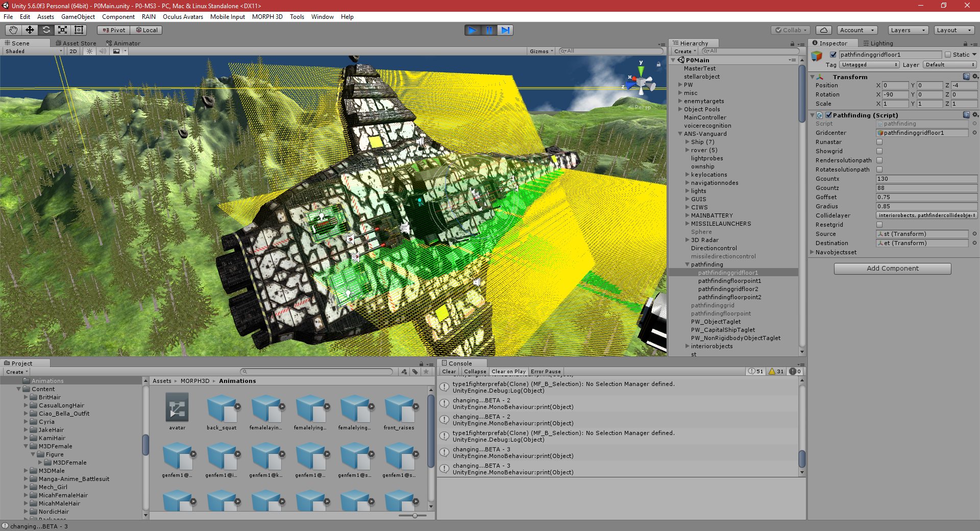Screen dimensions: 980x531
Task: Search by type in Project panel
Action: coord(404,372)
